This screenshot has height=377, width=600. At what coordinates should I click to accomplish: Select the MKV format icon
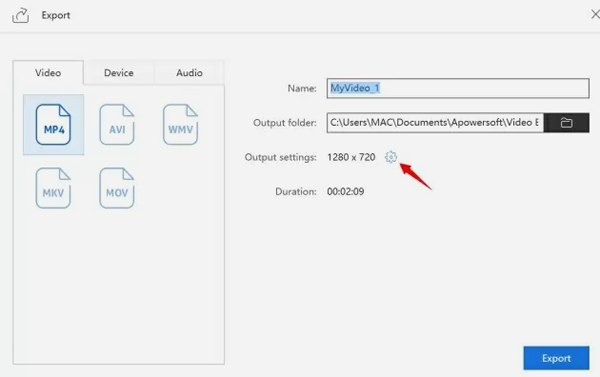click(53, 188)
